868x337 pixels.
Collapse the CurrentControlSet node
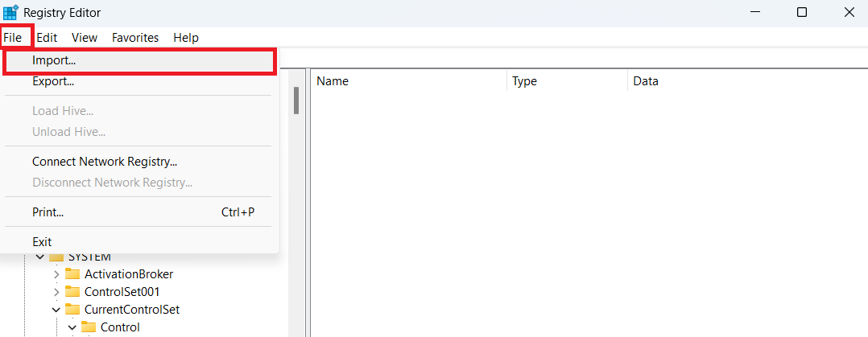click(x=56, y=310)
